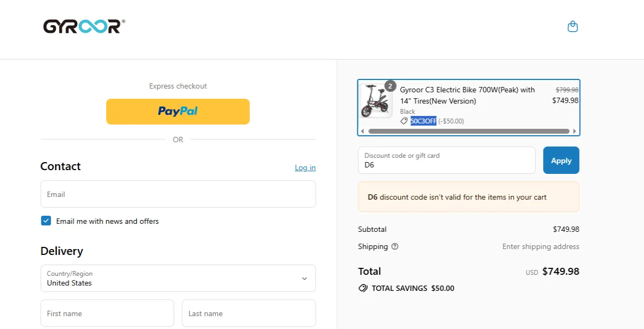Click the Gyroor logo
The width and height of the screenshot is (644, 329).
[x=83, y=26]
